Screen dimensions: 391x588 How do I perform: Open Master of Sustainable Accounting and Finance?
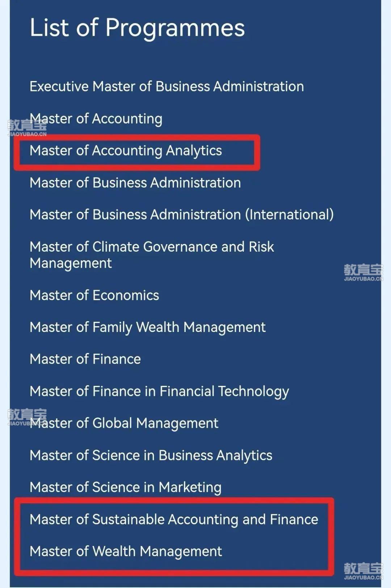[174, 519]
